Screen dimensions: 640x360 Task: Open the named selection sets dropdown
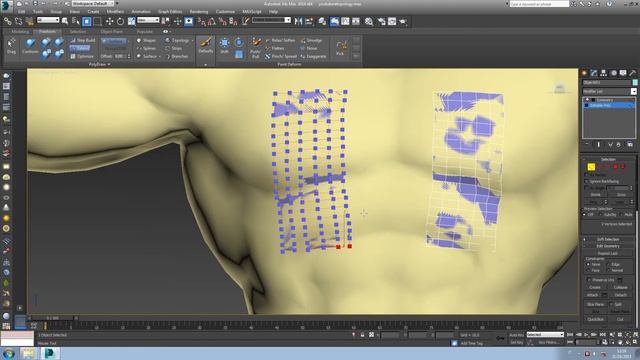click(271, 20)
